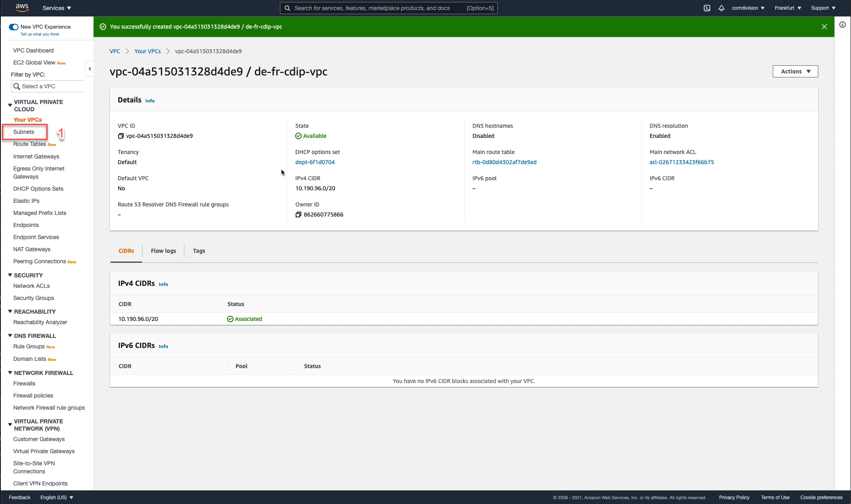The image size is (851, 504).
Task: Collapse the Network Firewall section
Action: click(x=10, y=373)
